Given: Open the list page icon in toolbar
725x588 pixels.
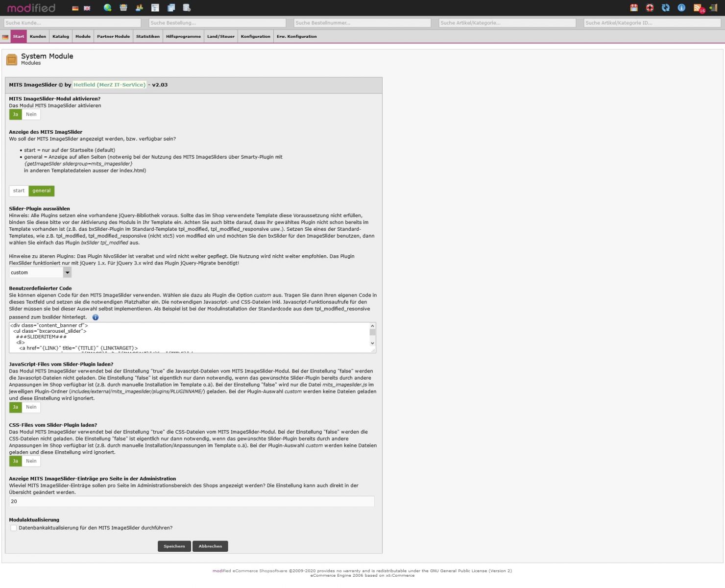Looking at the screenshot, I should [x=155, y=8].
